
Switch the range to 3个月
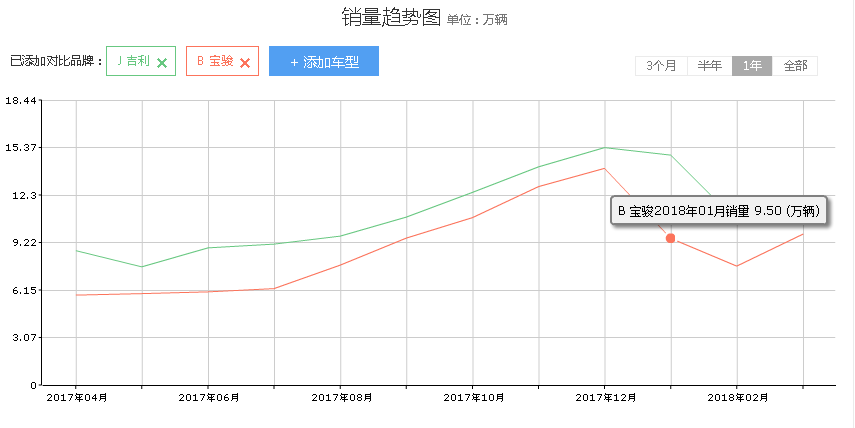pos(661,66)
